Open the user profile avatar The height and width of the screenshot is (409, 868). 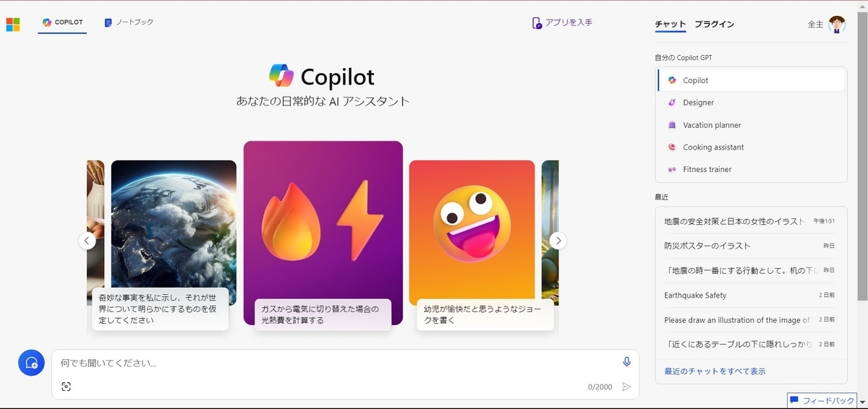837,25
